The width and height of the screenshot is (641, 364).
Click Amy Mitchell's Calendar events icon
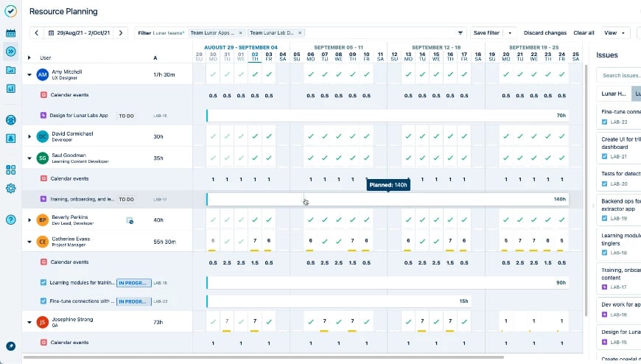(43, 95)
